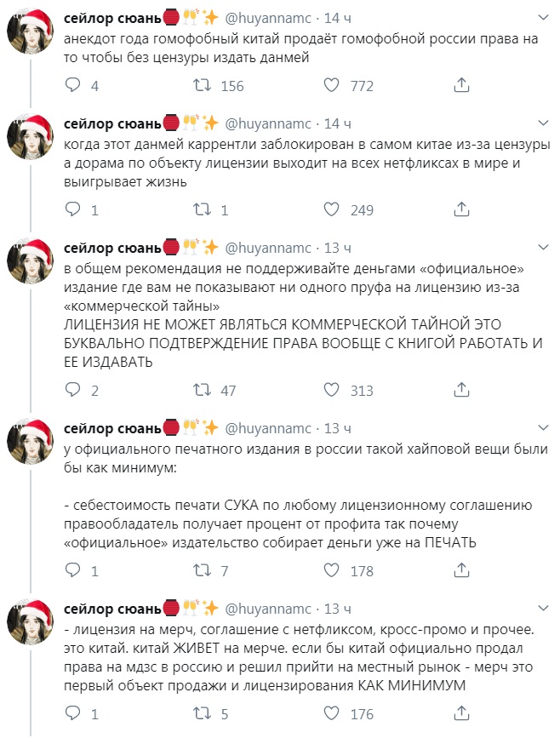Share the tweet about анекдот года

(461, 85)
